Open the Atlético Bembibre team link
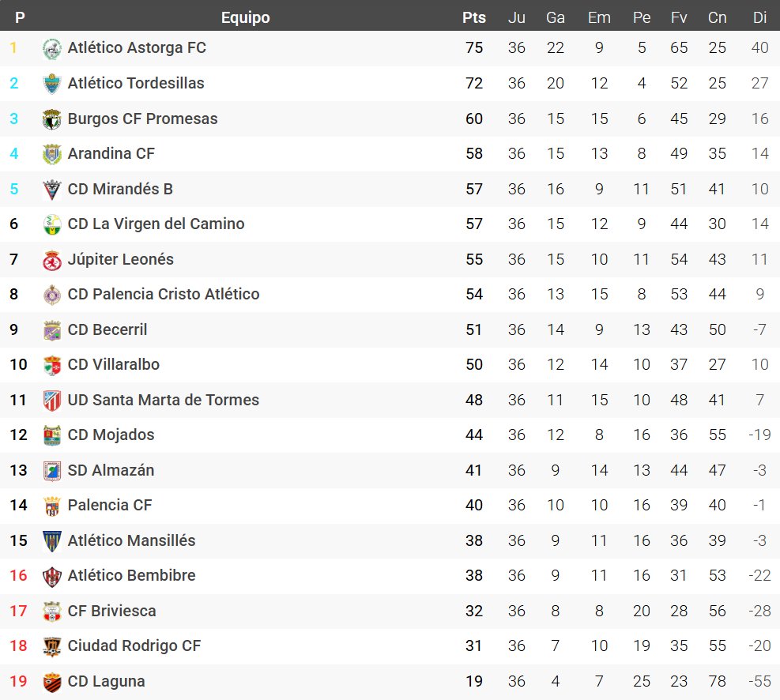 click(131, 575)
